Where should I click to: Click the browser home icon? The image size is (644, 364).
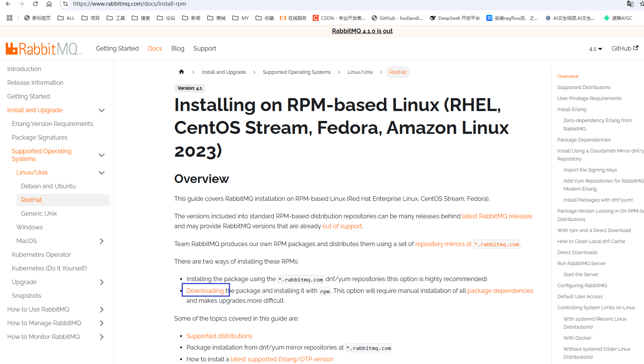[49, 4]
